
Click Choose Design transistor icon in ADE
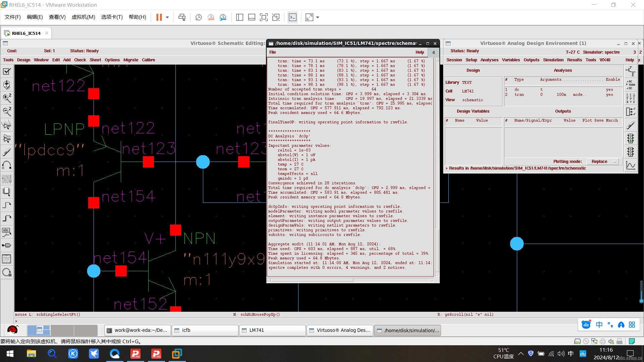pos(631,71)
